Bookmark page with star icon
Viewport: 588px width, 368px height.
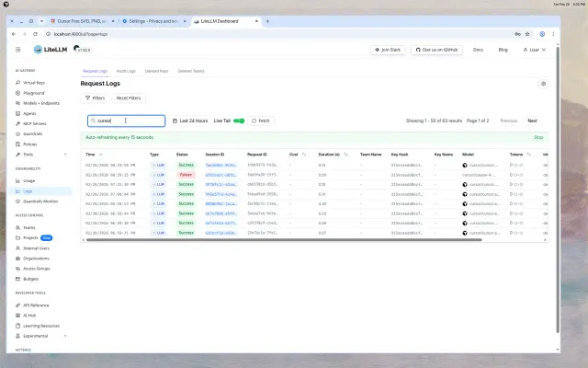pyautogui.click(x=527, y=34)
